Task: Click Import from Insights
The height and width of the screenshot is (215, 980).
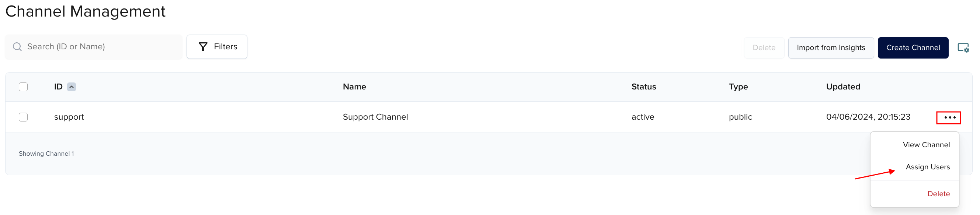Action: point(831,47)
